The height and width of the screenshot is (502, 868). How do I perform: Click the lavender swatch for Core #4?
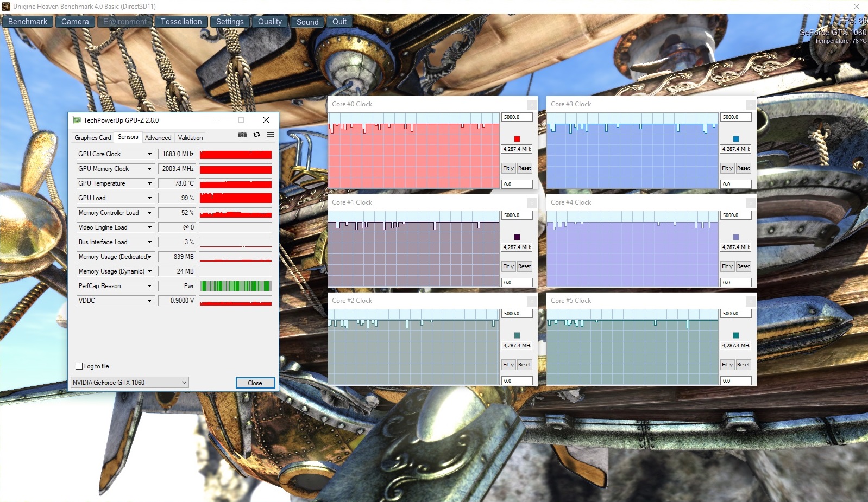(736, 237)
